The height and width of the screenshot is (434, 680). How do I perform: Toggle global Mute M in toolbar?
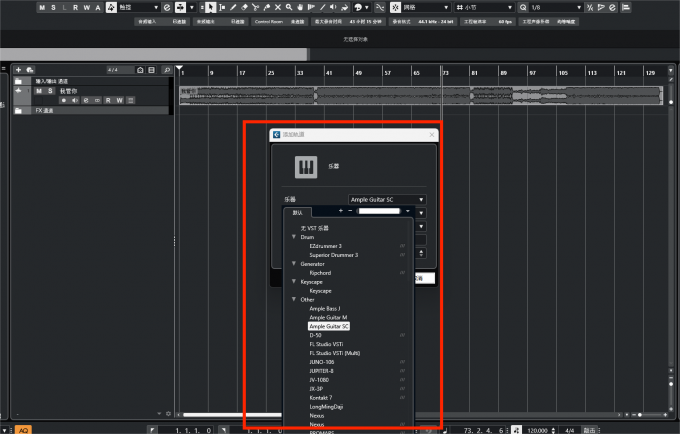[42, 7]
